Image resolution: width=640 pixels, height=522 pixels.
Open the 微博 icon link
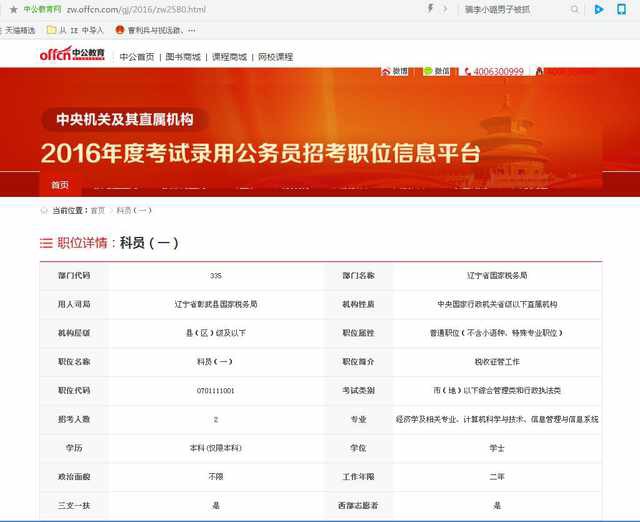pos(395,71)
